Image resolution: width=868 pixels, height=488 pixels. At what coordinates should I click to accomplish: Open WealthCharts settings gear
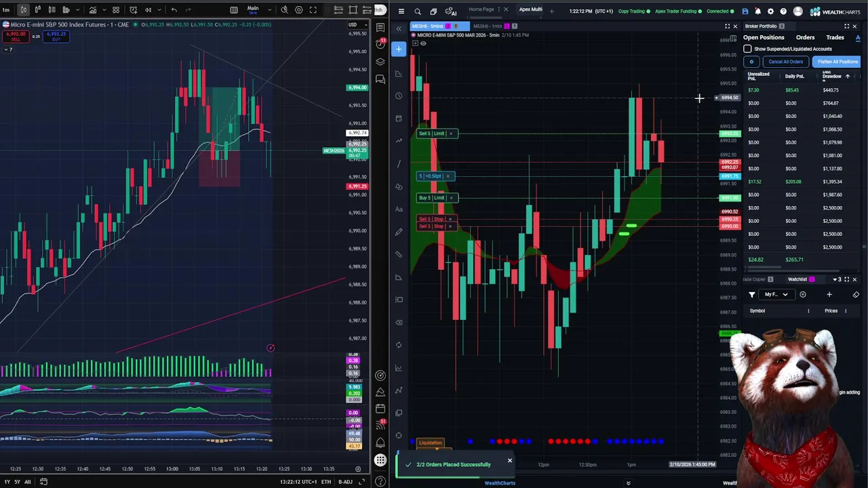[770, 12]
